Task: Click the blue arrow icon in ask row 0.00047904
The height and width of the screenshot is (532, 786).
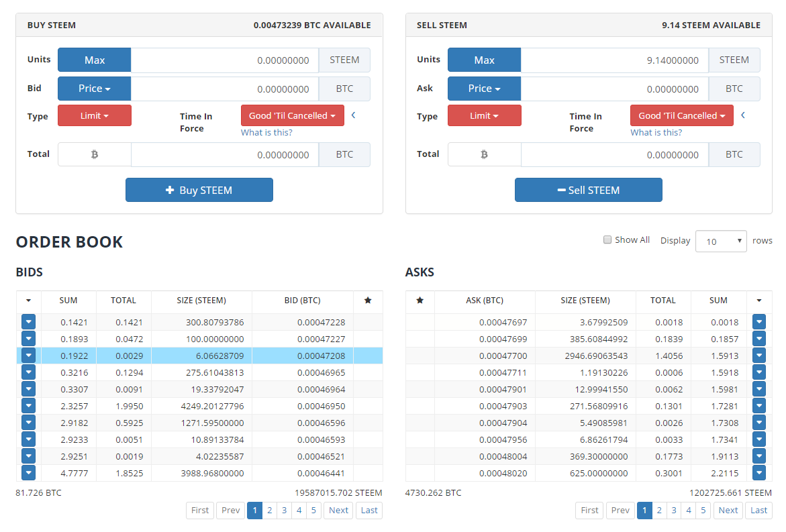Action: [759, 423]
